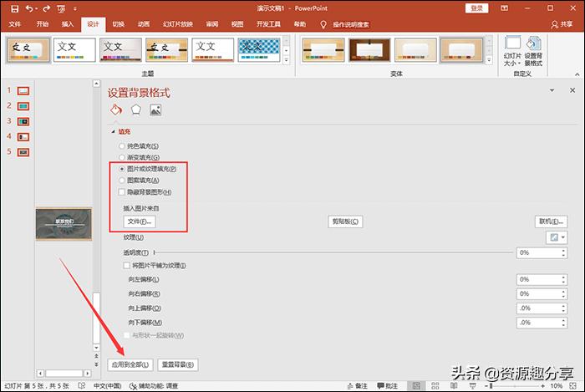Open the Slide Show (幻灯片放映) tab
The height and width of the screenshot is (392, 585).
coord(178,24)
